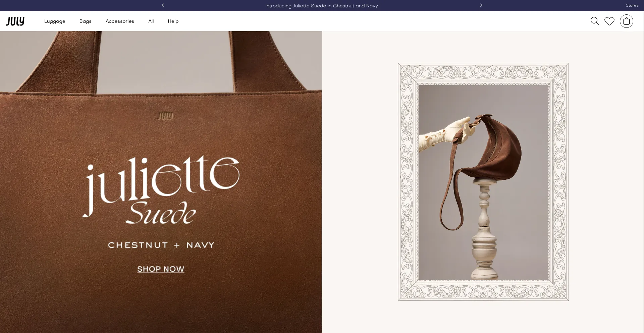This screenshot has width=644, height=333.
Task: Open the shopping bag cart icon
Action: pos(626,21)
